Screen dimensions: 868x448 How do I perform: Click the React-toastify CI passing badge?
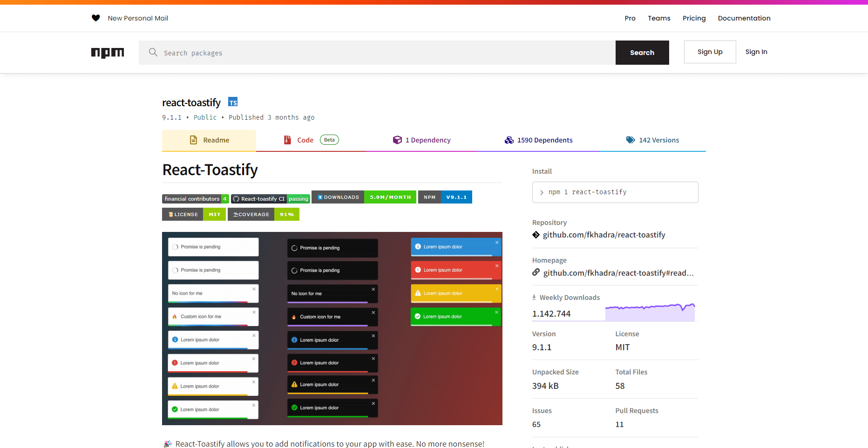point(271,199)
